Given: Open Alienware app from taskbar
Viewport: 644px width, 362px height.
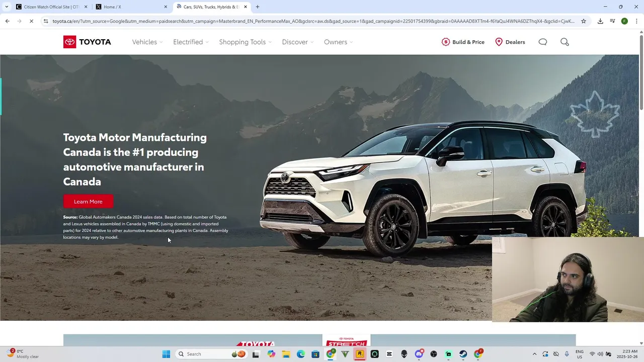Looking at the screenshot, I should tap(404, 354).
